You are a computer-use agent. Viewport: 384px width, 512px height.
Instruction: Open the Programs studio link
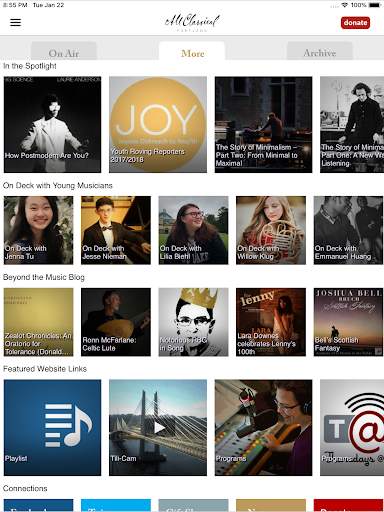pos(263,428)
